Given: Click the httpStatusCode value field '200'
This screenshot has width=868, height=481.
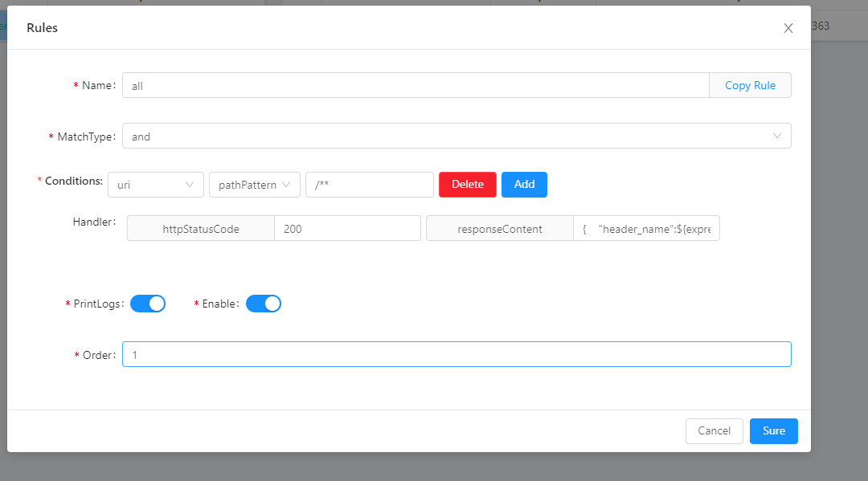Looking at the screenshot, I should click(x=348, y=228).
